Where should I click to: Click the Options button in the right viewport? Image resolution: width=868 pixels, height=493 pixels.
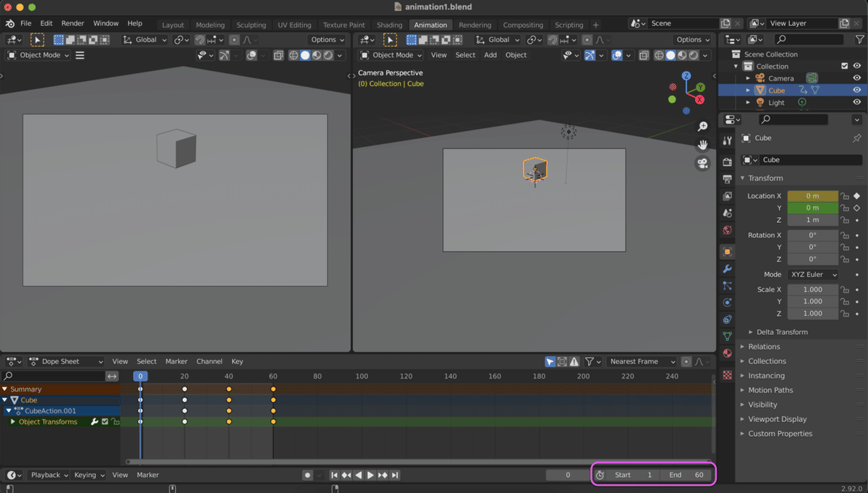tap(693, 40)
